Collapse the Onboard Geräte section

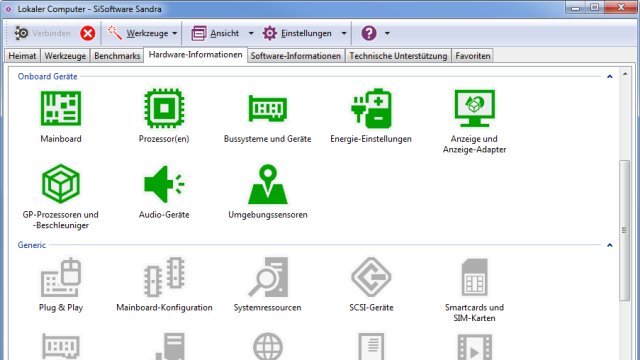point(610,76)
